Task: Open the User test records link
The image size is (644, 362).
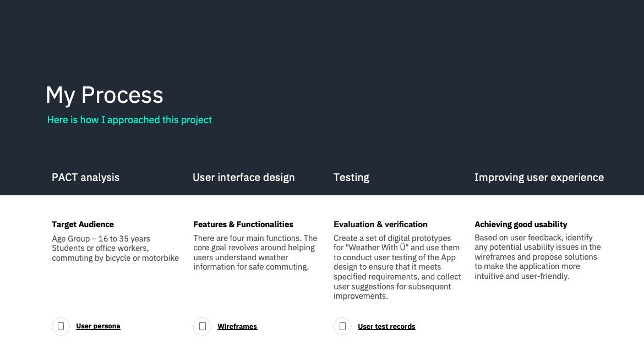Action: click(x=386, y=326)
